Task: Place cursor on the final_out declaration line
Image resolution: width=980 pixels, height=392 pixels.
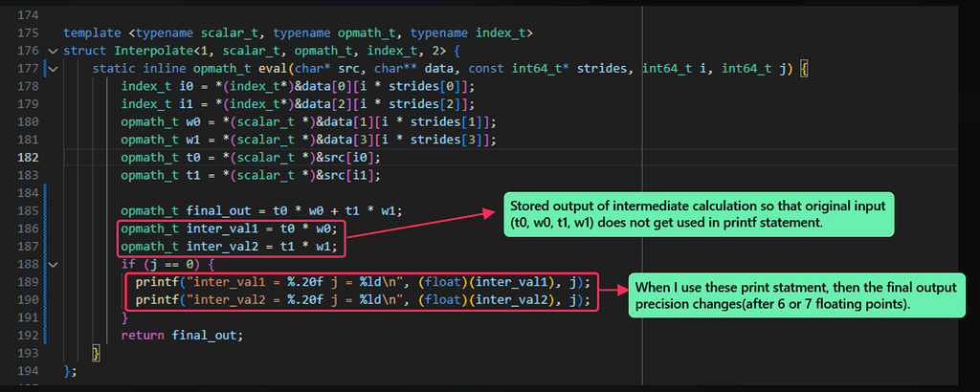Action: [x=261, y=210]
